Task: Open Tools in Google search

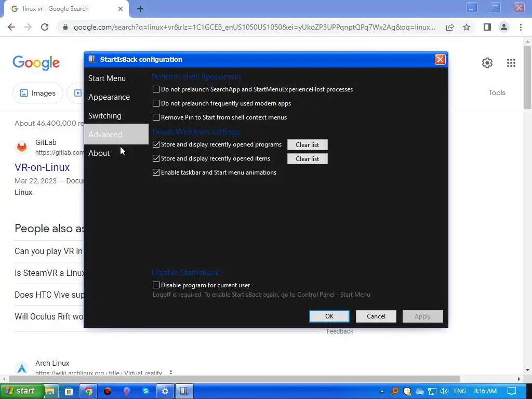Action: pos(497,92)
